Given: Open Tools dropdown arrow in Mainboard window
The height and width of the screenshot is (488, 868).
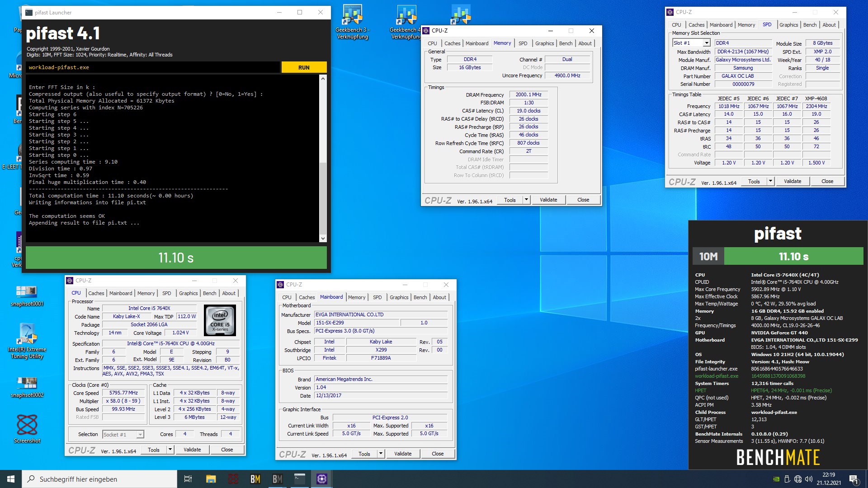Looking at the screenshot, I should click(x=381, y=454).
